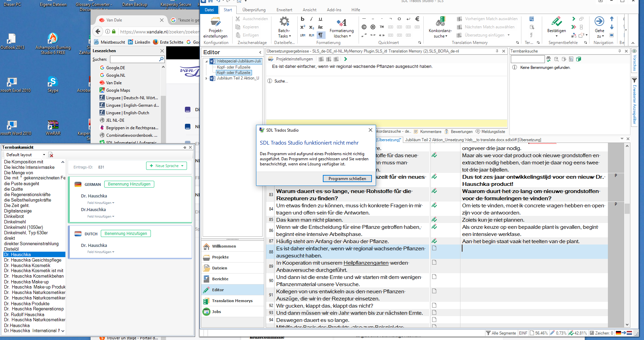Viewport: 644px width, 340px height.
Task: Open the Neue Sprache dropdown
Action: tap(167, 166)
